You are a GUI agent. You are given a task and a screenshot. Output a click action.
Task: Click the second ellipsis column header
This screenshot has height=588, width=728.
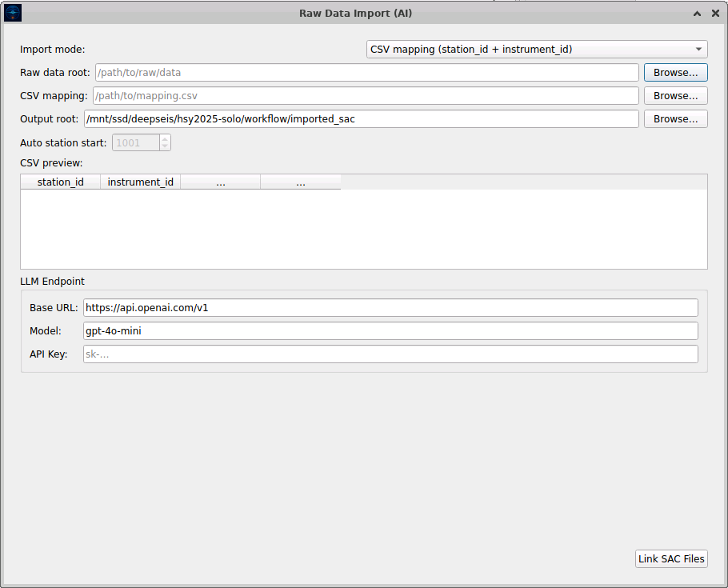pos(300,182)
